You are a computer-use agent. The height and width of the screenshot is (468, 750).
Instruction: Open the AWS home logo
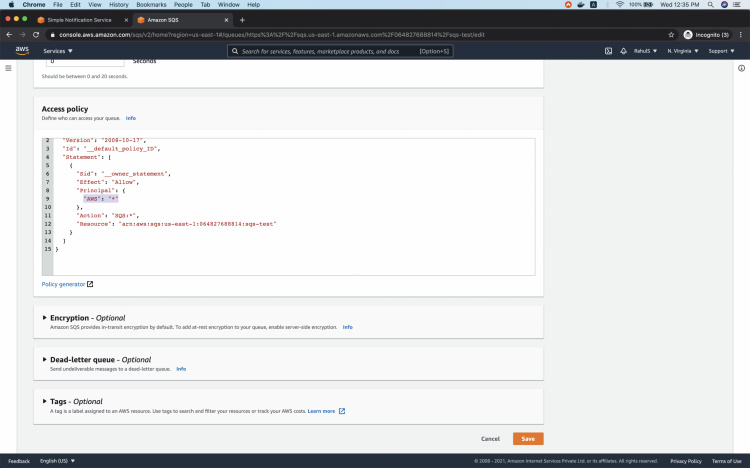(x=21, y=51)
